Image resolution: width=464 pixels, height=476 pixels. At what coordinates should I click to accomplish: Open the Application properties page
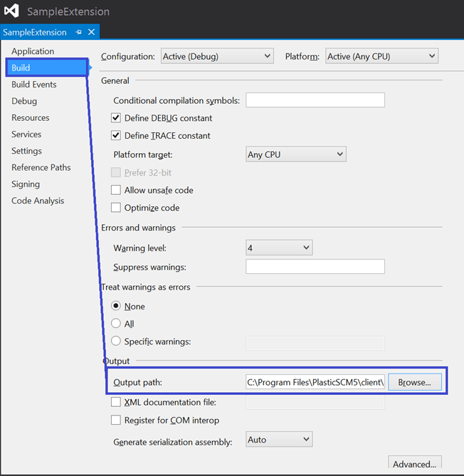(33, 51)
